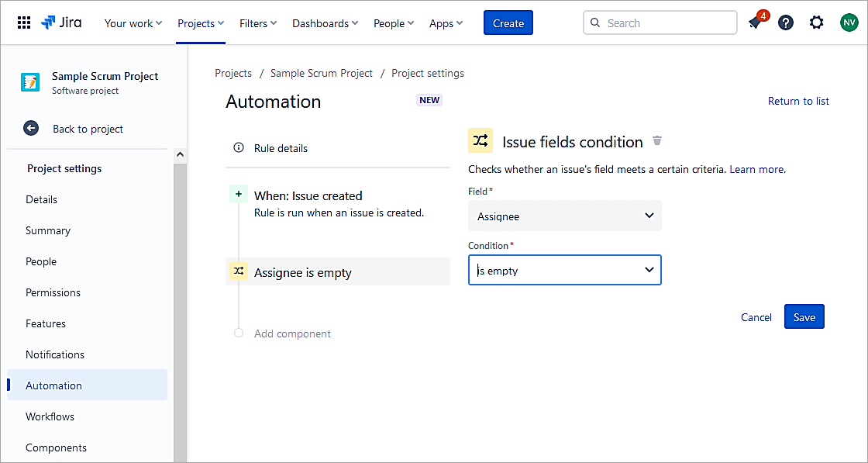Open the help question mark icon
Screen dimensions: 868x463
[786, 23]
